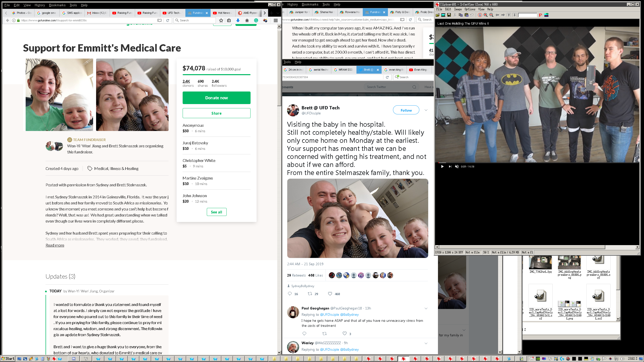Viewport: 644px width, 362px height.
Task: Open Firefox hamburger menu
Action: [x=276, y=20]
